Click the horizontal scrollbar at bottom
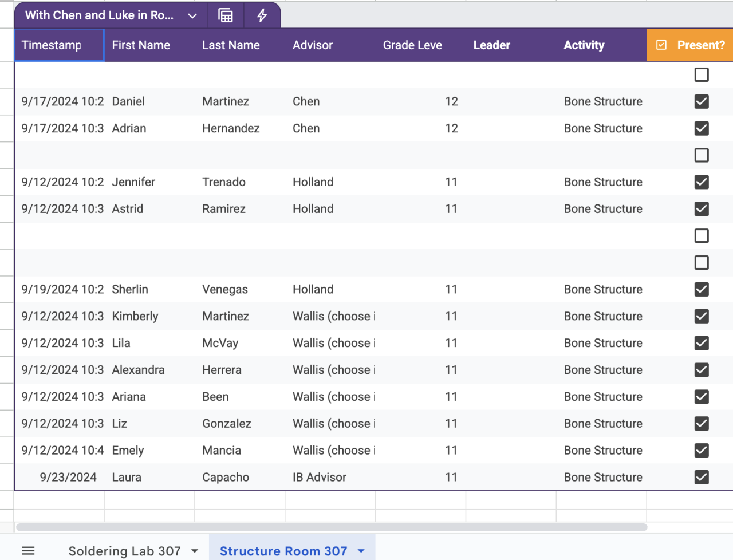This screenshot has height=560, width=733. [332, 527]
